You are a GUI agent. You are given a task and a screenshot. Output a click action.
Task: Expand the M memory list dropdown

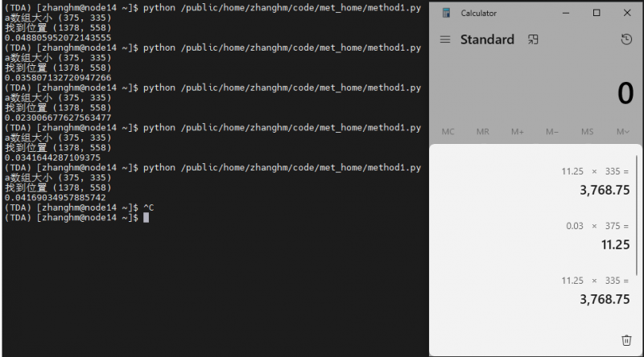622,132
